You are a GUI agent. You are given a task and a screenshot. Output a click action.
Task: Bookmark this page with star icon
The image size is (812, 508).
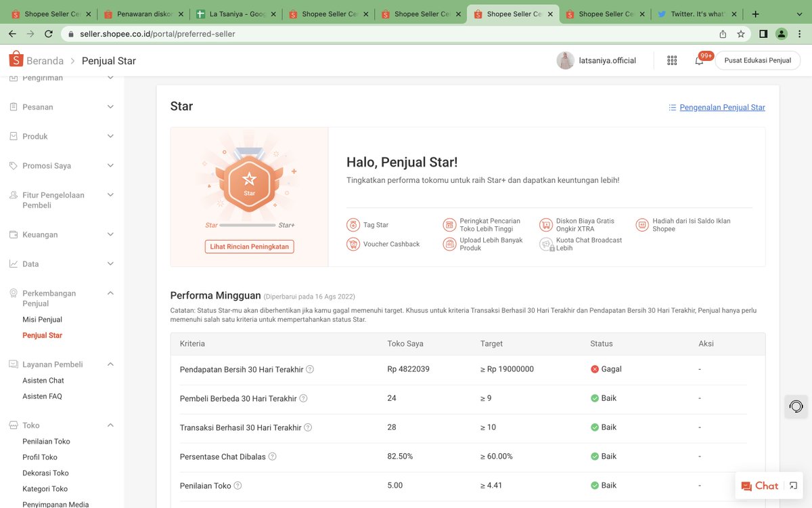[741, 34]
